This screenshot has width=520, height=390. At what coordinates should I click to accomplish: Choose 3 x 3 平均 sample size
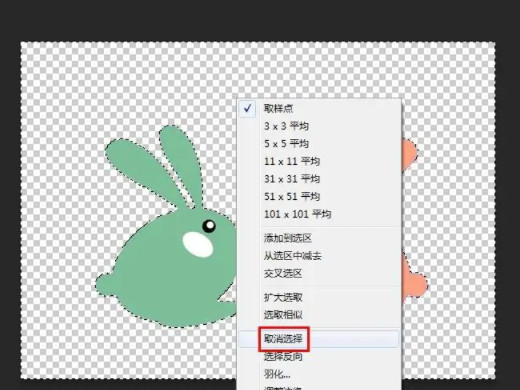[x=319, y=126]
